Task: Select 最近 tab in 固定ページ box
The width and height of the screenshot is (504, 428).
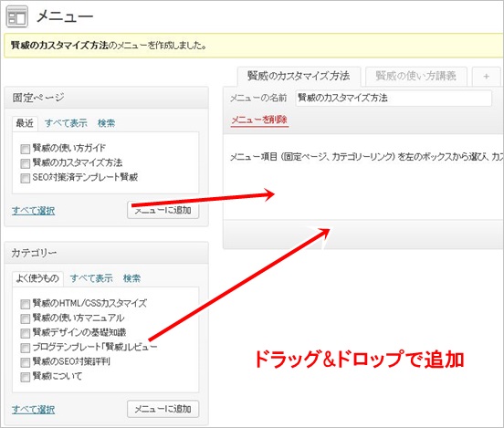Action: point(25,123)
